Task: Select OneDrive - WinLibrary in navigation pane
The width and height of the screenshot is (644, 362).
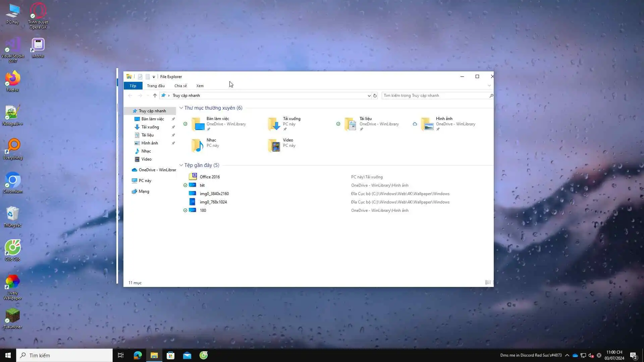Action: [x=157, y=170]
